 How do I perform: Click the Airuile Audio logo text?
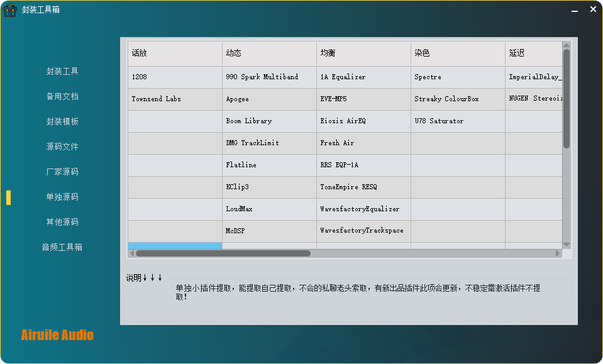(x=57, y=335)
